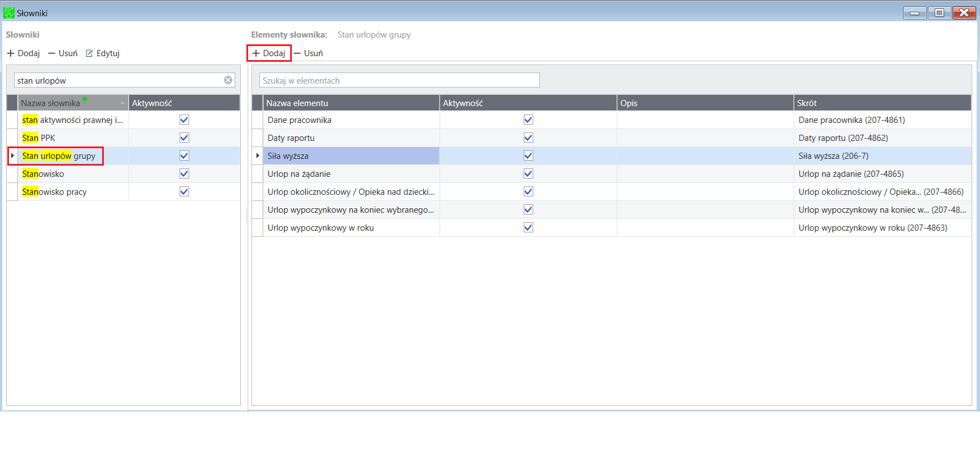Clear the 'stan urlopów' search field
This screenshot has width=980, height=462.
(x=228, y=80)
